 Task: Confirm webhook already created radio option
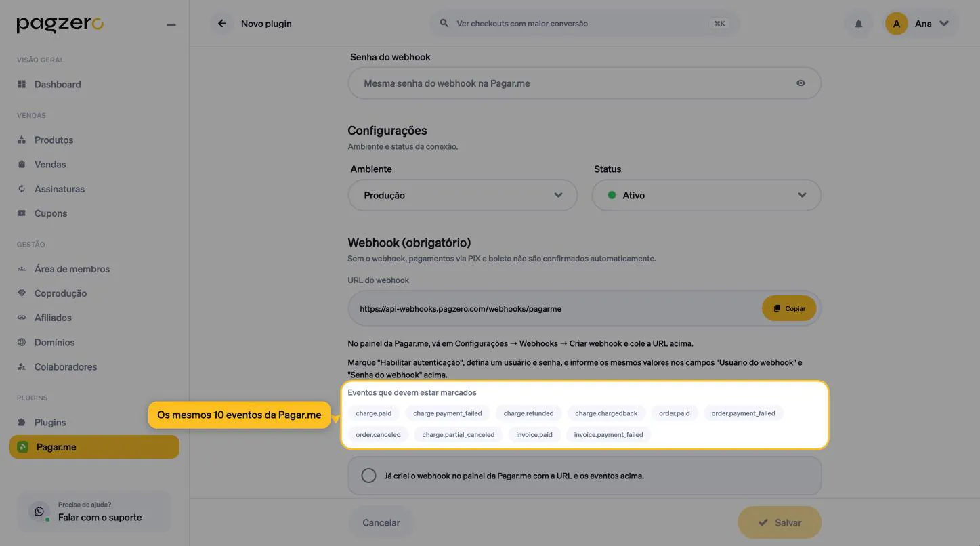[x=368, y=476]
